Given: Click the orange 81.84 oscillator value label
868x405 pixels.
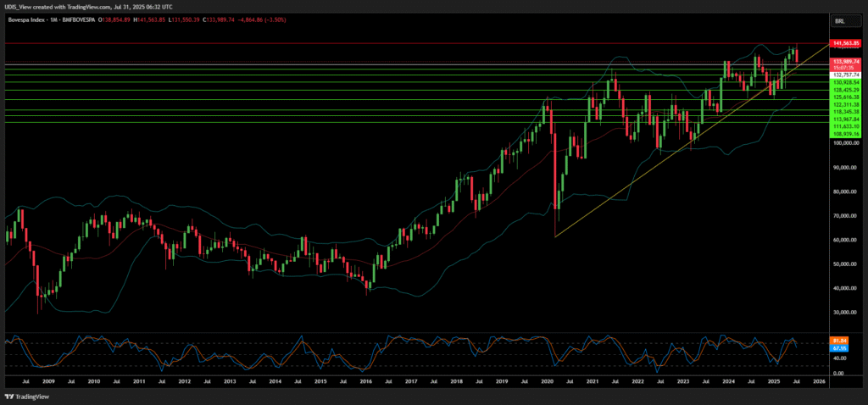Looking at the screenshot, I should [842, 341].
